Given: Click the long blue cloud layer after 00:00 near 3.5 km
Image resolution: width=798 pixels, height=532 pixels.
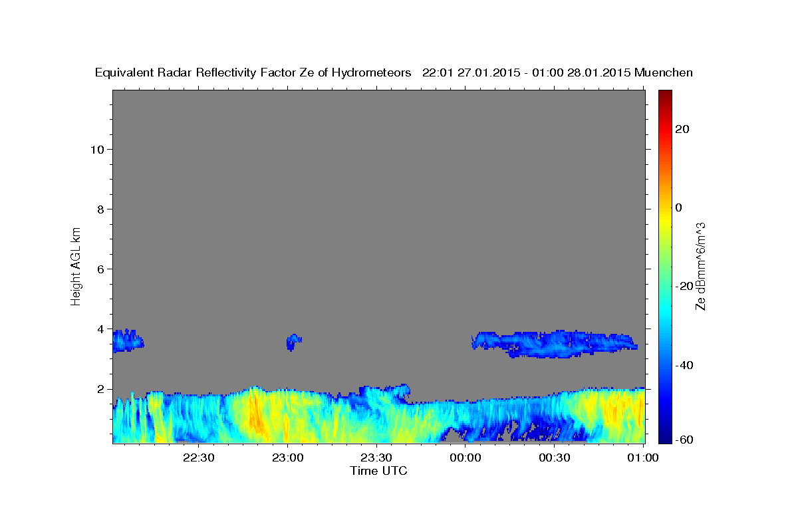Looking at the screenshot, I should (x=555, y=343).
